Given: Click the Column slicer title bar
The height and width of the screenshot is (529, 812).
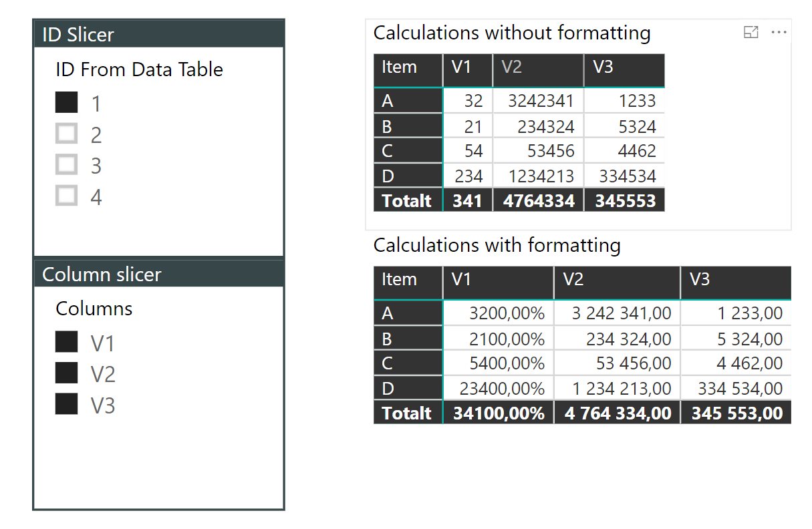Looking at the screenshot, I should (159, 274).
